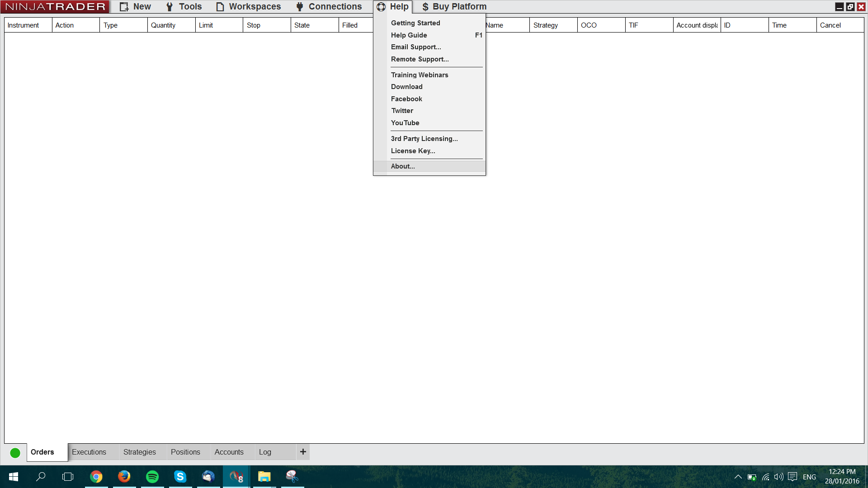Open Thunderbird mail from taskbar
The width and height of the screenshot is (868, 488).
tap(208, 477)
